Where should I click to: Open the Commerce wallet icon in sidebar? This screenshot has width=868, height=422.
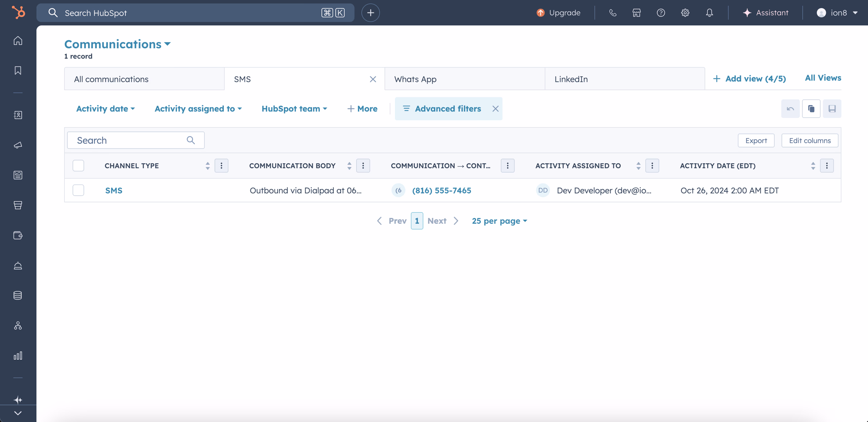click(x=18, y=236)
